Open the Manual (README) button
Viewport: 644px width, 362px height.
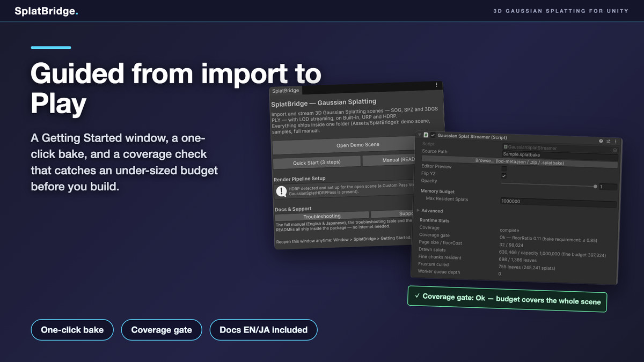389,160
